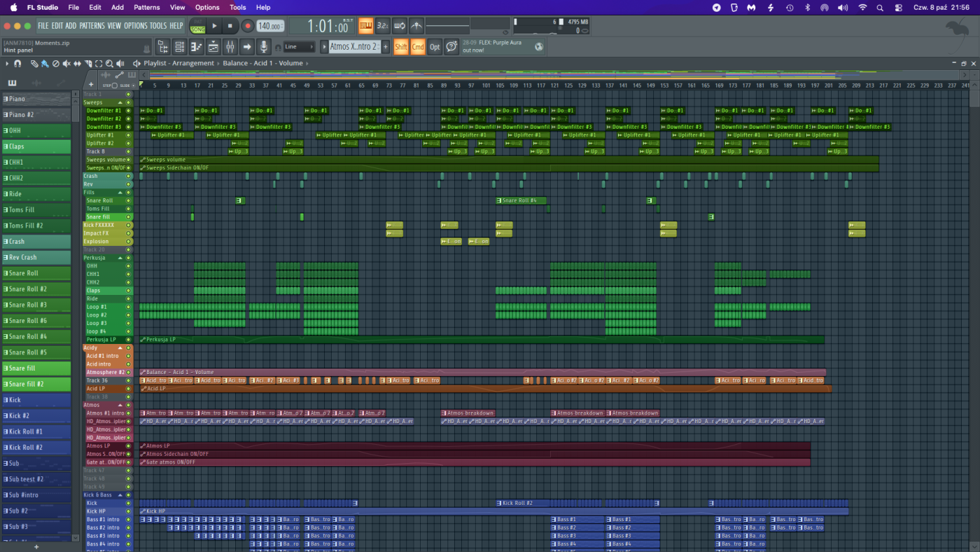Mute the Uplifter #2 track

pos(128,144)
